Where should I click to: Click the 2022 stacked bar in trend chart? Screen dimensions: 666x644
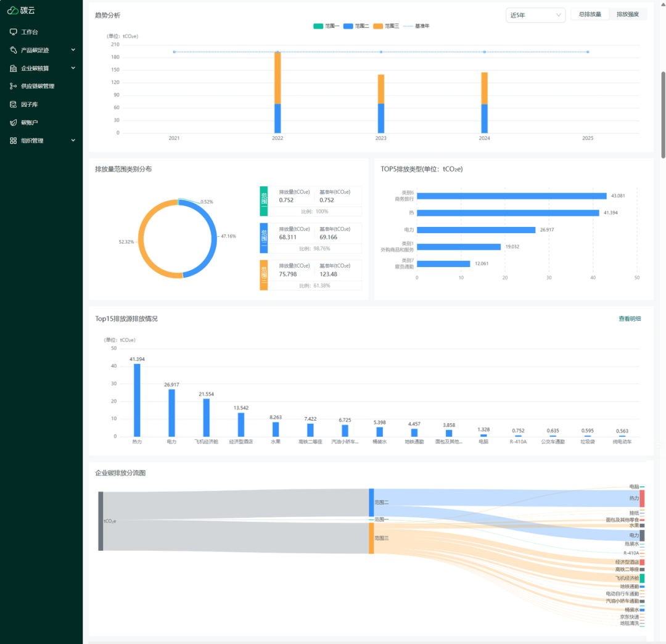(277, 93)
